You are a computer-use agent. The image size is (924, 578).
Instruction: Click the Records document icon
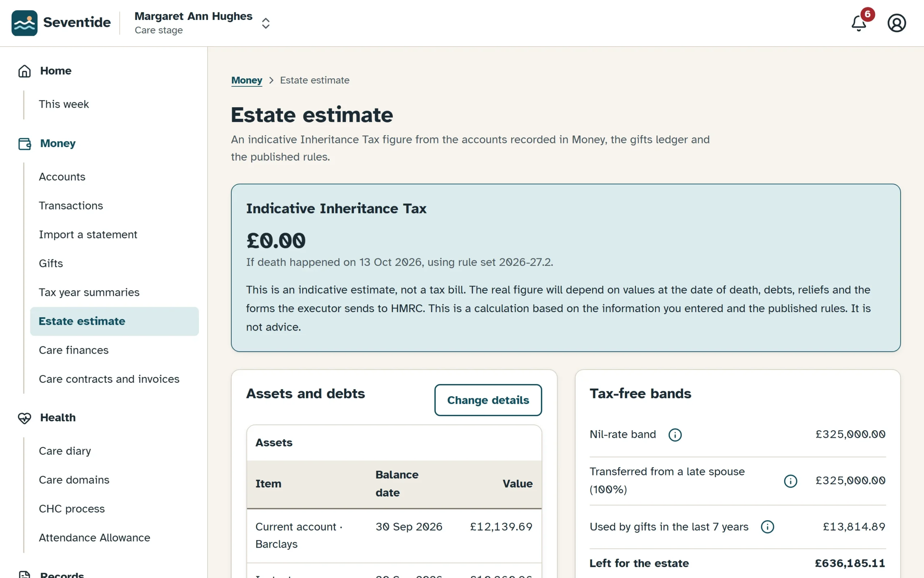tap(25, 574)
